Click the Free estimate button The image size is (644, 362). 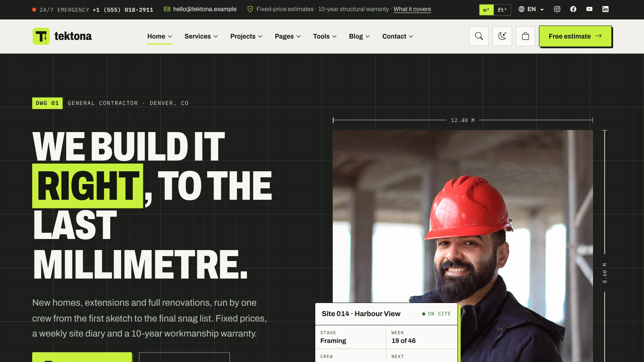click(x=575, y=36)
